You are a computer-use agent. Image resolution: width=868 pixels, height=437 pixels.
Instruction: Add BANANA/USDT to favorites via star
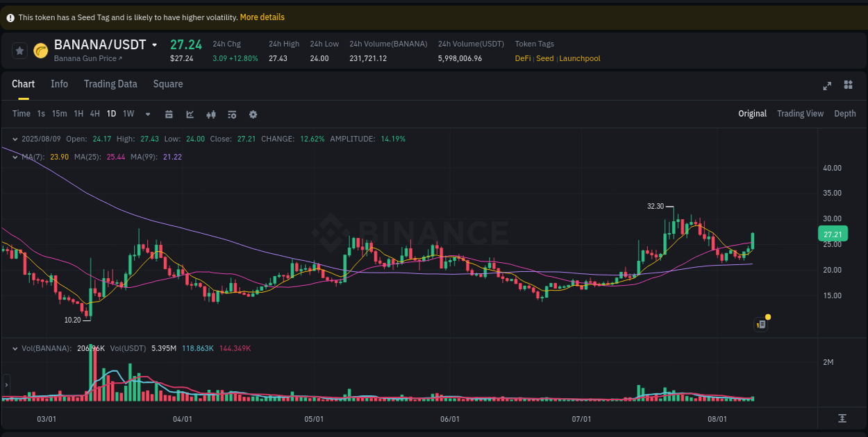point(19,50)
